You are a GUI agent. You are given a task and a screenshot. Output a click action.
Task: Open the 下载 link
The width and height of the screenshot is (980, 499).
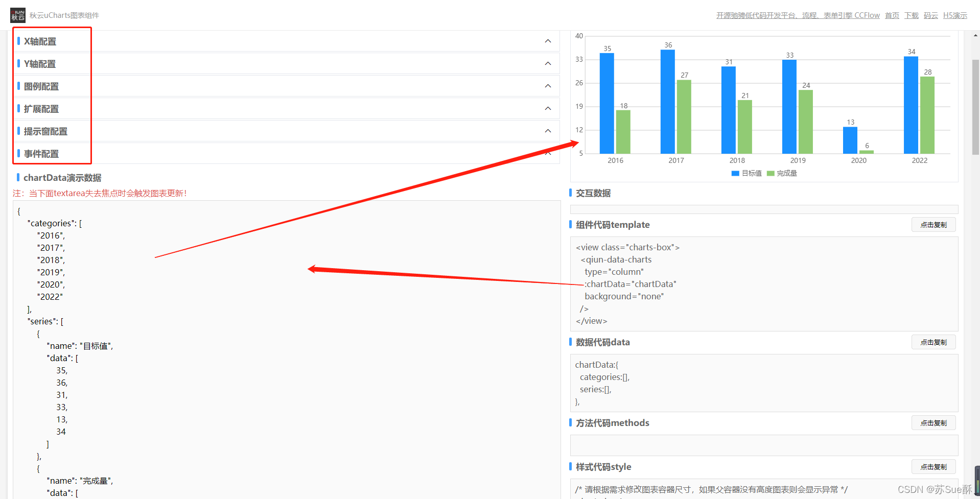pyautogui.click(x=912, y=15)
